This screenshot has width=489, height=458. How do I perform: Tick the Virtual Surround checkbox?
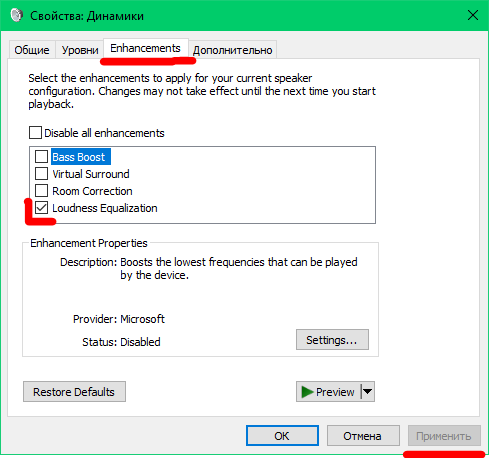(x=41, y=173)
